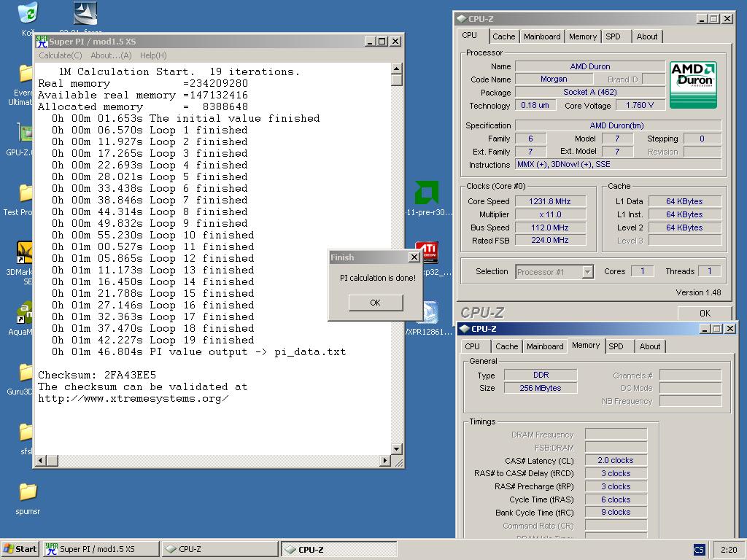Open the ATI Radeon desktop icon

[427, 252]
